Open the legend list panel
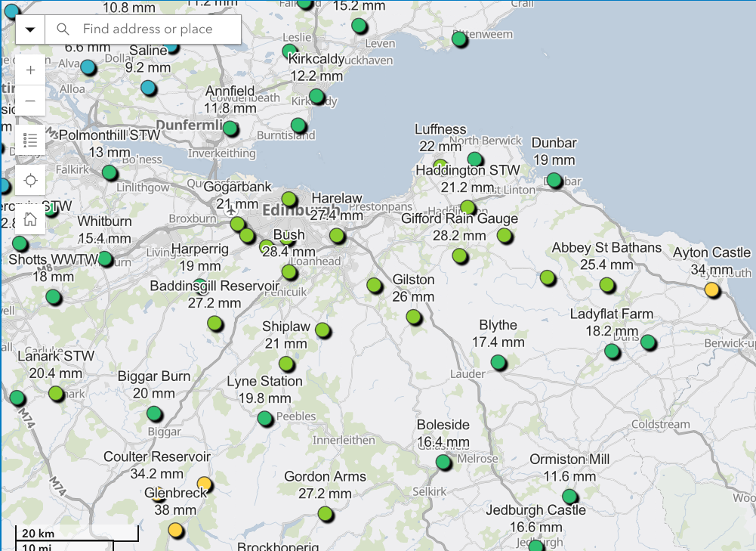 click(x=30, y=141)
